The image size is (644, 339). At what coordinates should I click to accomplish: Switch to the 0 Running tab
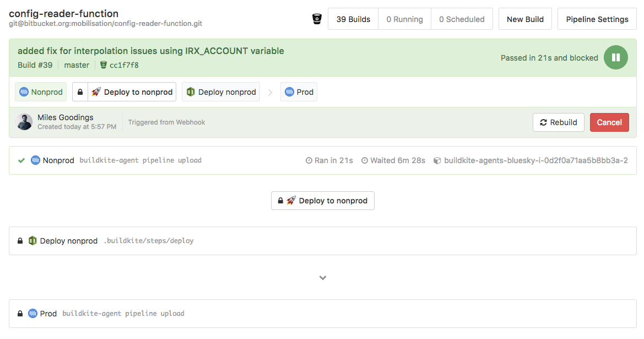(404, 18)
